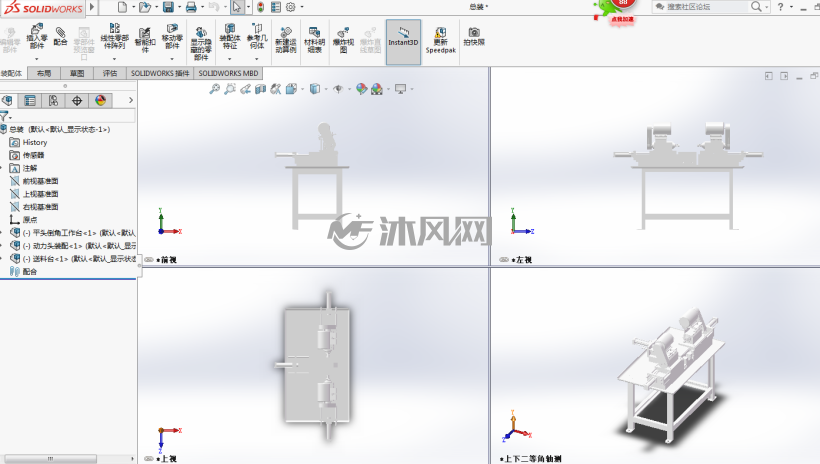Click the Print icon
The image size is (820, 464).
click(191, 7)
